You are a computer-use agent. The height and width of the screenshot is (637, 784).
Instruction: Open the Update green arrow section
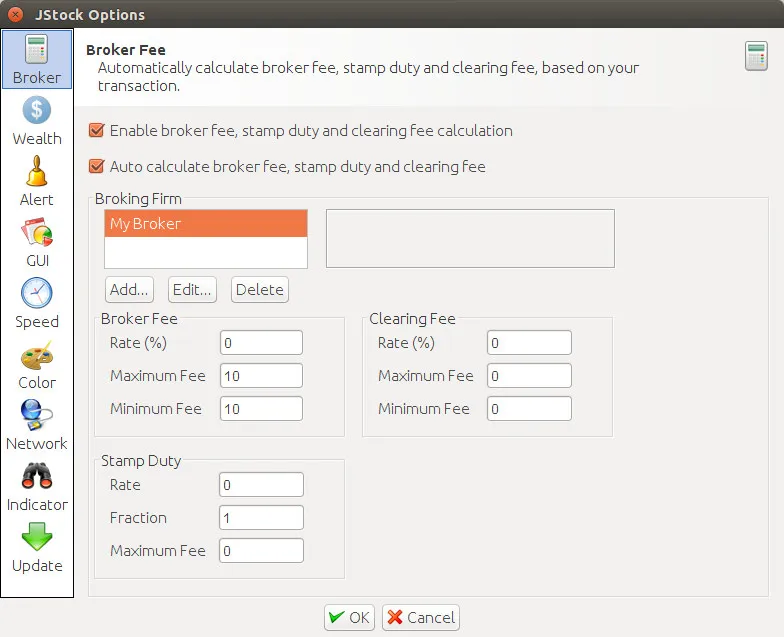tap(36, 536)
